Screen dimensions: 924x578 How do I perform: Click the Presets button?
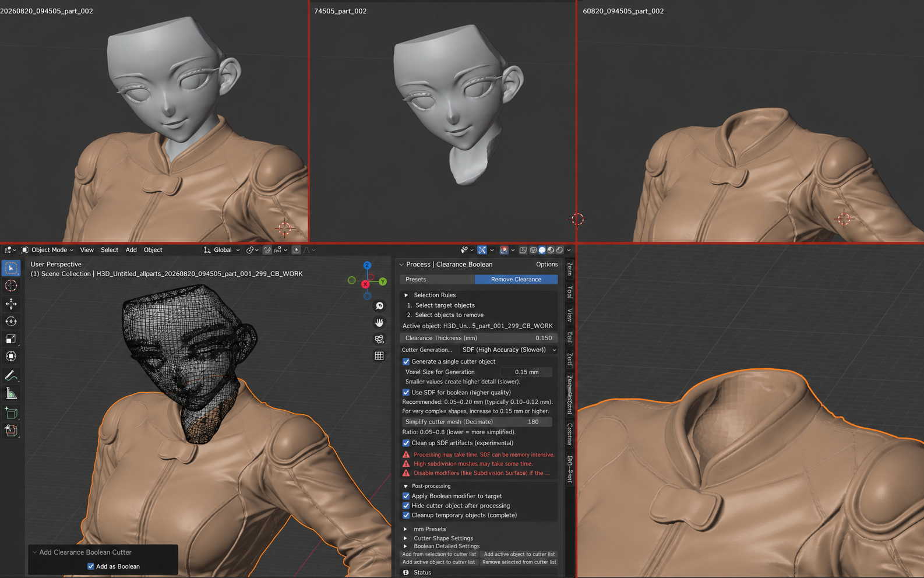point(438,280)
